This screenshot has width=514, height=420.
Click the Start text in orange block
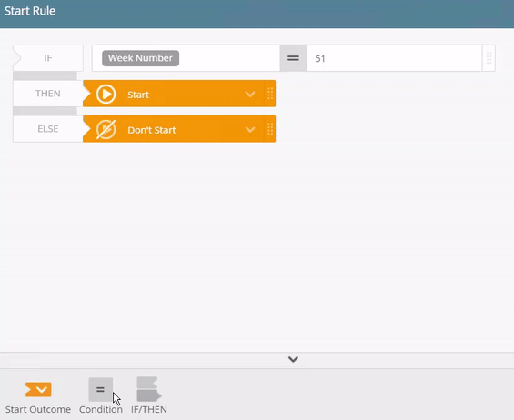[x=138, y=95]
